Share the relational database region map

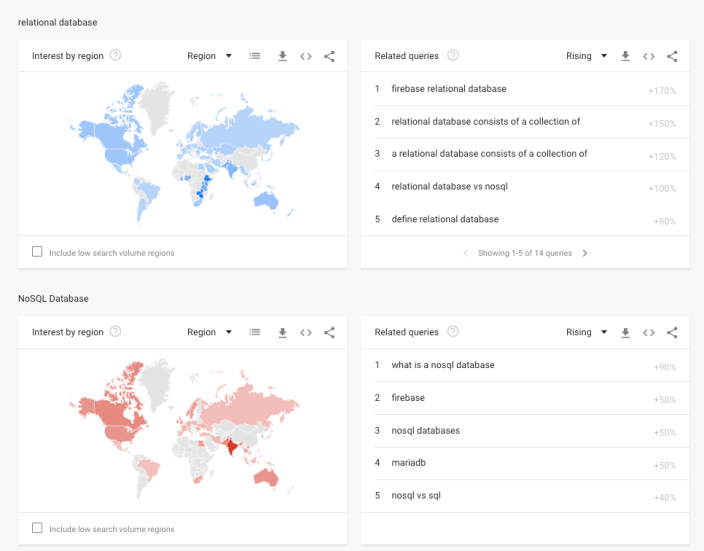(x=329, y=56)
